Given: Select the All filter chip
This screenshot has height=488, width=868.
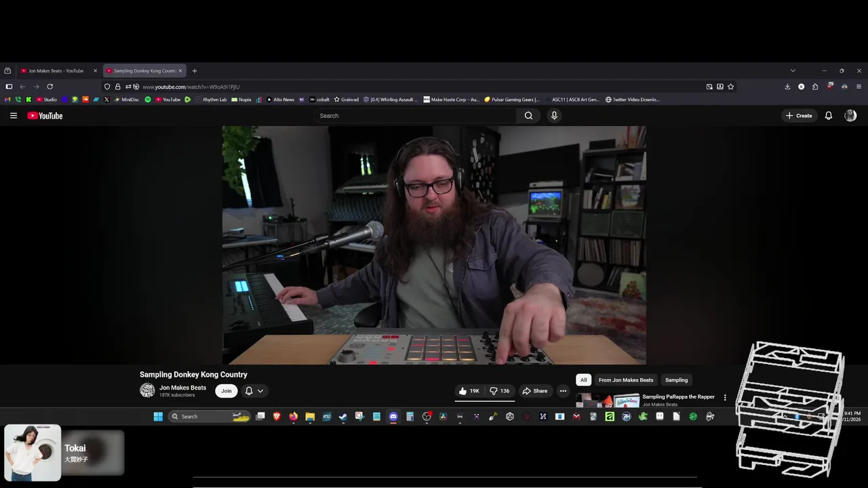Looking at the screenshot, I should point(583,380).
